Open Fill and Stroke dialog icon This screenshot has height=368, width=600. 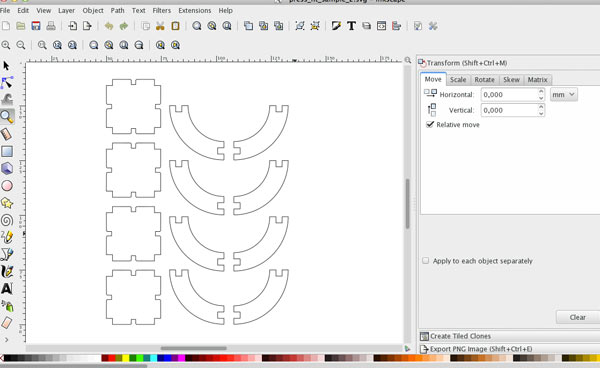336,26
